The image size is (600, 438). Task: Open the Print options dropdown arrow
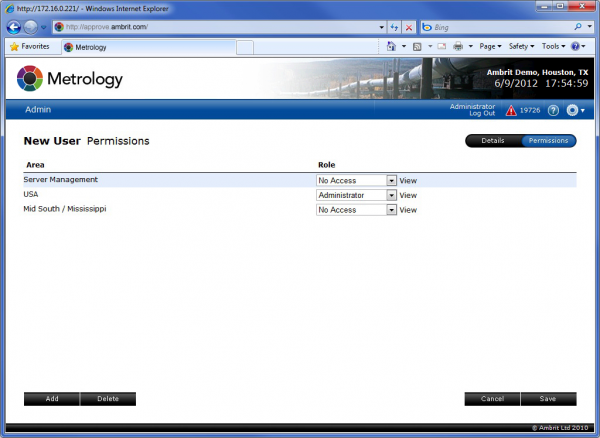(x=471, y=47)
